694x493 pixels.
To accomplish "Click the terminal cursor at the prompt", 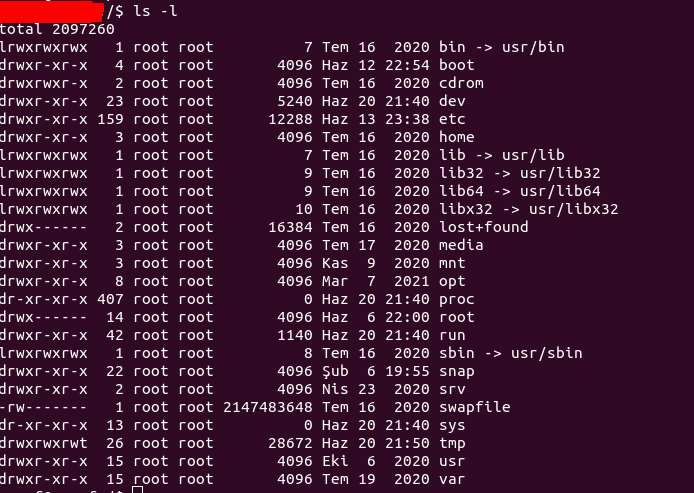I will tap(138, 490).
